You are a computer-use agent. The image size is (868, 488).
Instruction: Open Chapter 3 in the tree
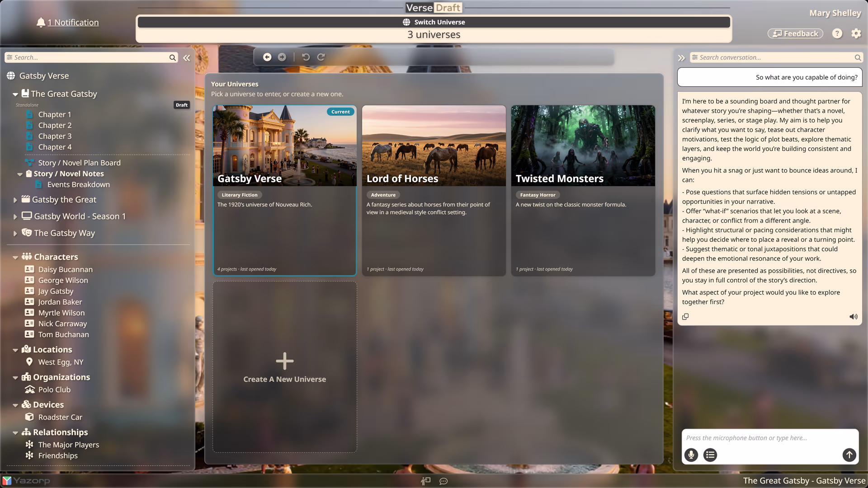click(x=54, y=136)
